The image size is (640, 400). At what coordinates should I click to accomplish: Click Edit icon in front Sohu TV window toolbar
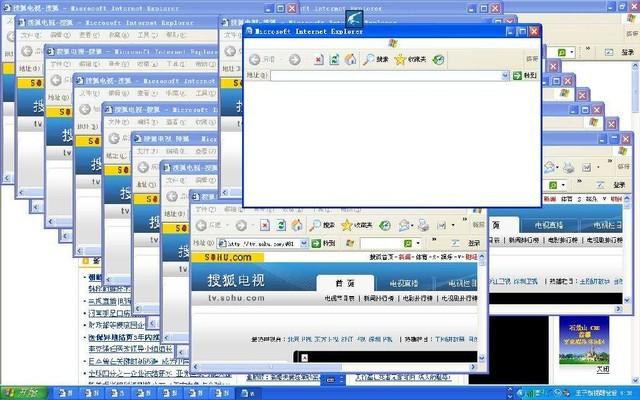pyautogui.click(x=442, y=225)
